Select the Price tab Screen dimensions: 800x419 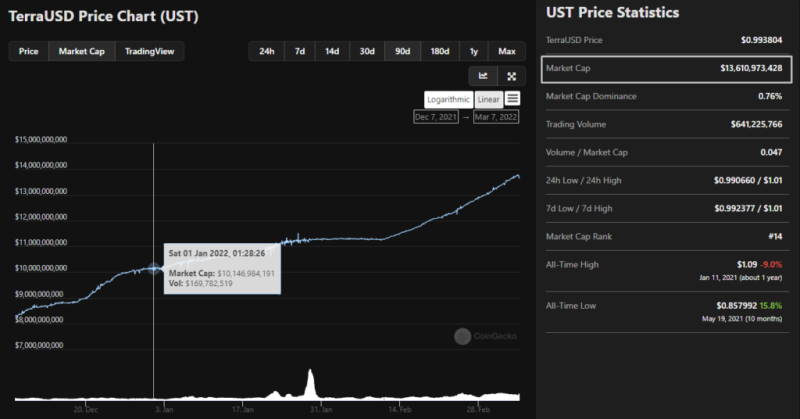click(x=29, y=51)
